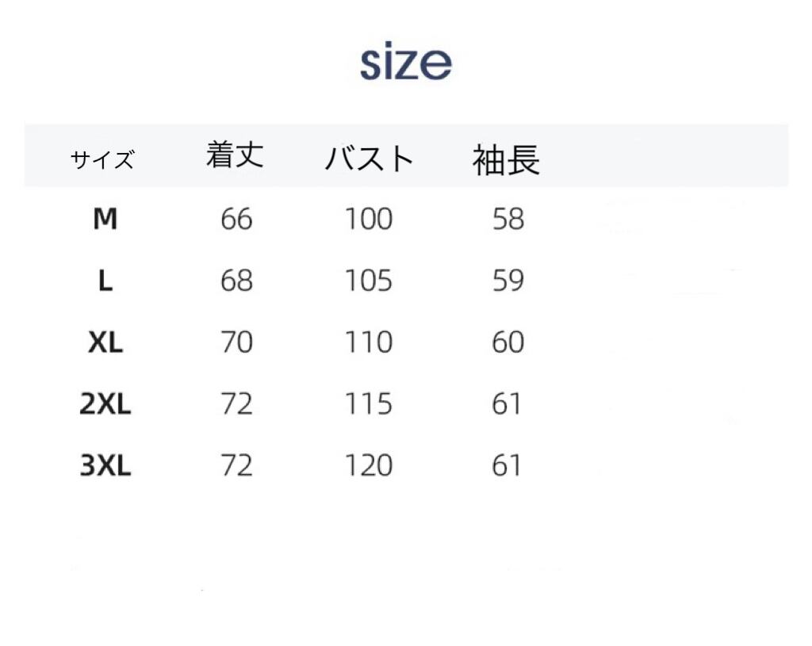Click the length value 66 for M
The height and width of the screenshot is (646, 812).
[236, 219]
